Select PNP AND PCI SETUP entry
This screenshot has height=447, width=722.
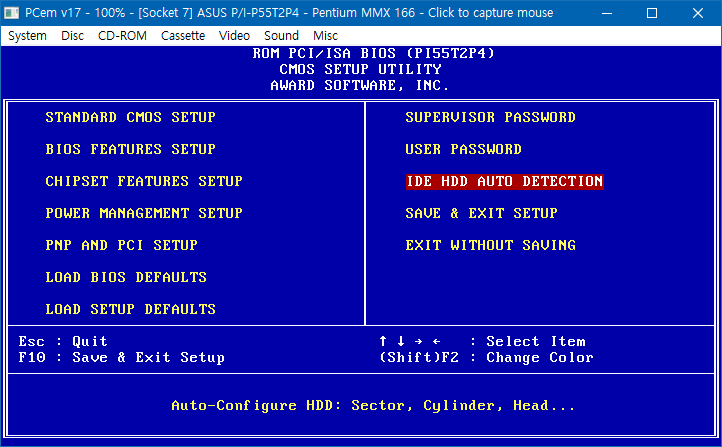click(122, 245)
